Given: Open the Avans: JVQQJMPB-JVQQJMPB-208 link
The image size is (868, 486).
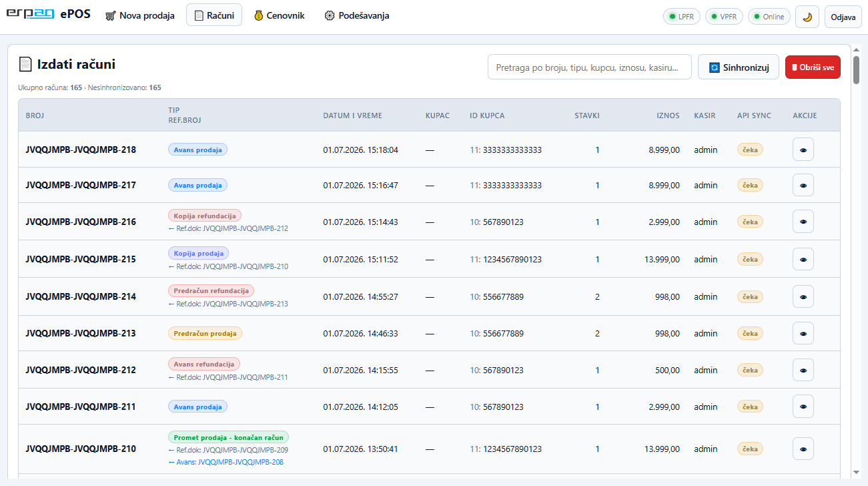Looking at the screenshot, I should point(226,462).
